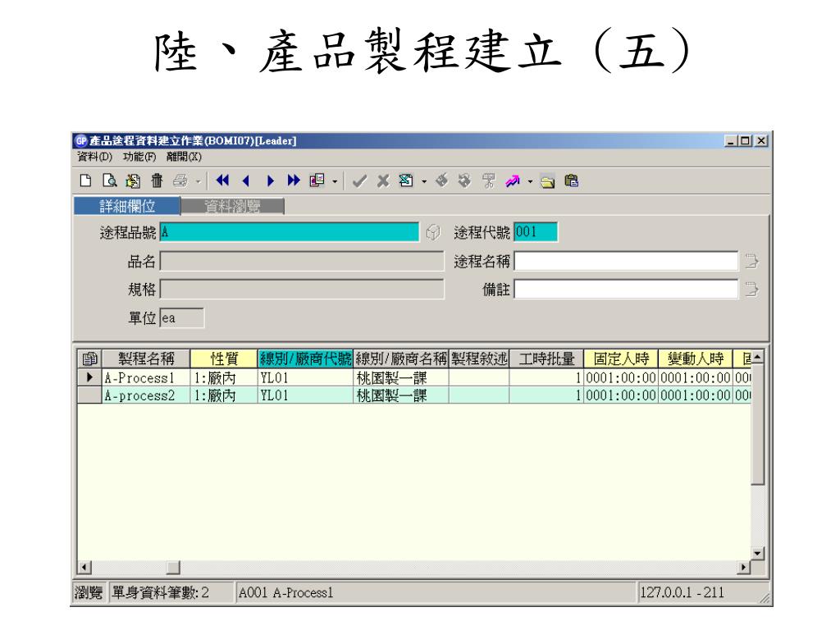This screenshot has width=840, height=630.
Task: Click the 127.0.0.1 - 211 status entry
Action: point(682,592)
